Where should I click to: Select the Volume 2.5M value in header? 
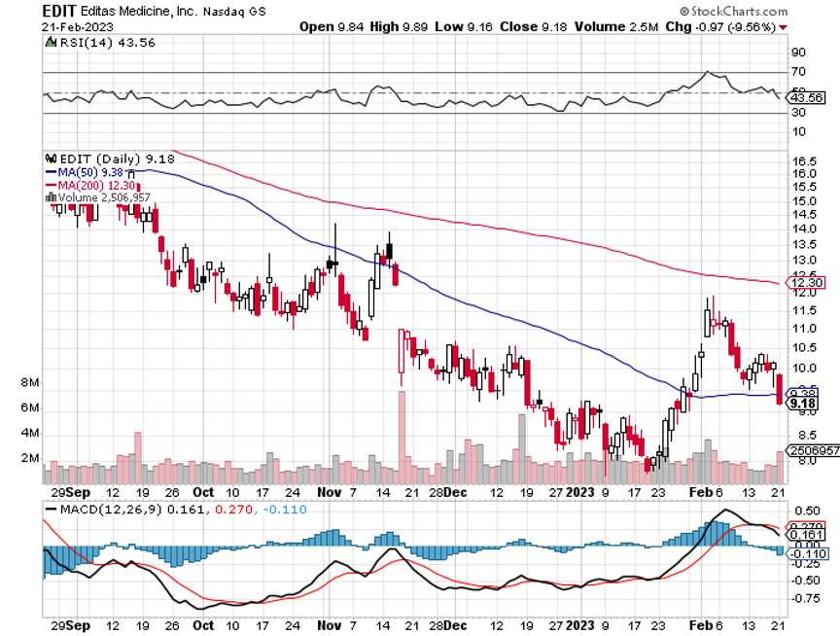click(616, 27)
